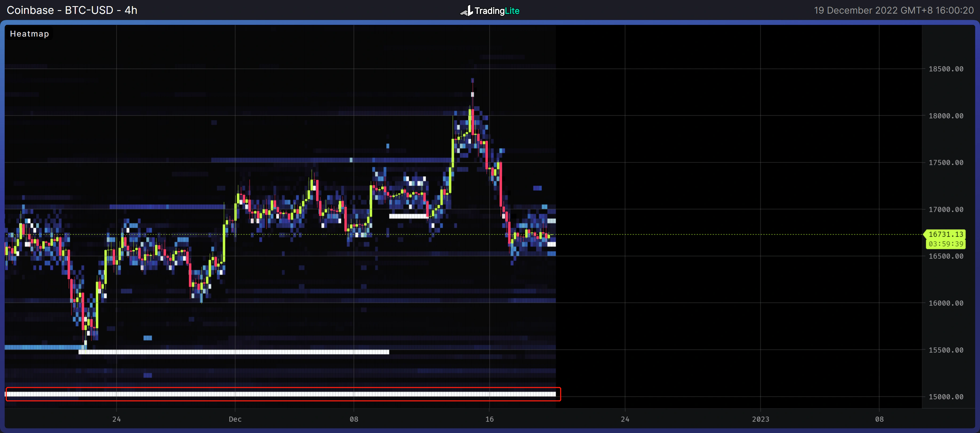
Task: Click the 17500.00 price axis label
Action: pyautogui.click(x=946, y=162)
